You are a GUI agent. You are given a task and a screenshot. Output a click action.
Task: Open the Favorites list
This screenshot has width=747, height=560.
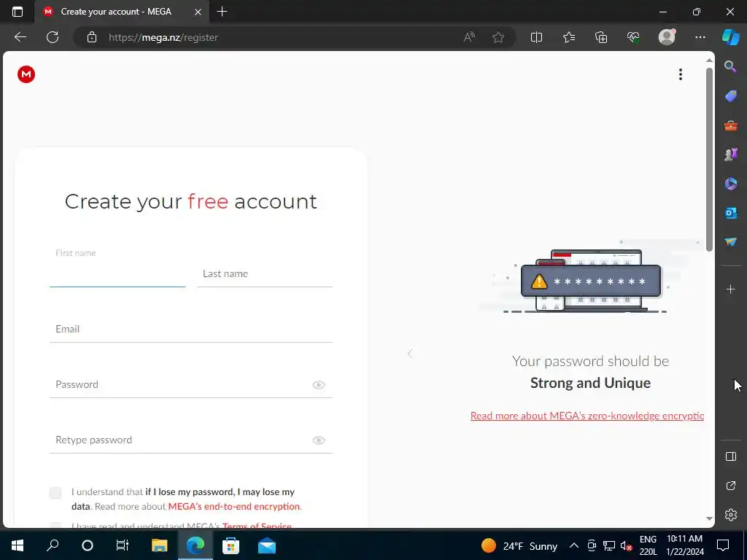(x=569, y=37)
